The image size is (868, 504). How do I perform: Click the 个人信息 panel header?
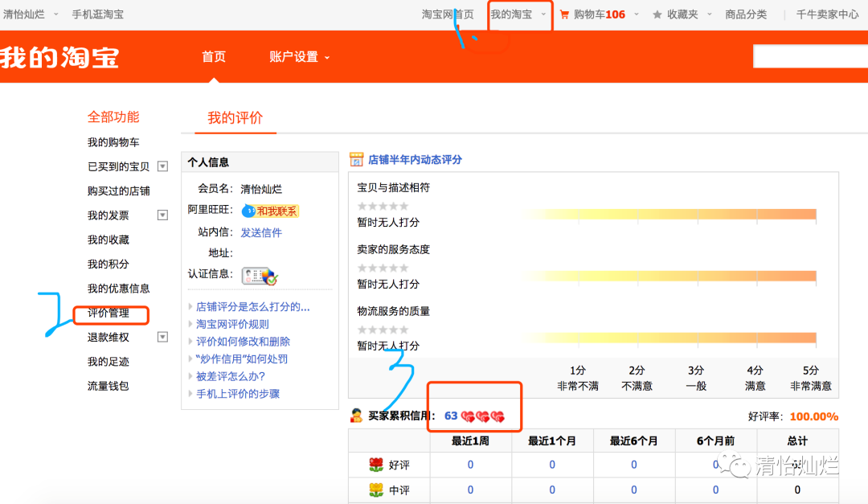(x=260, y=162)
